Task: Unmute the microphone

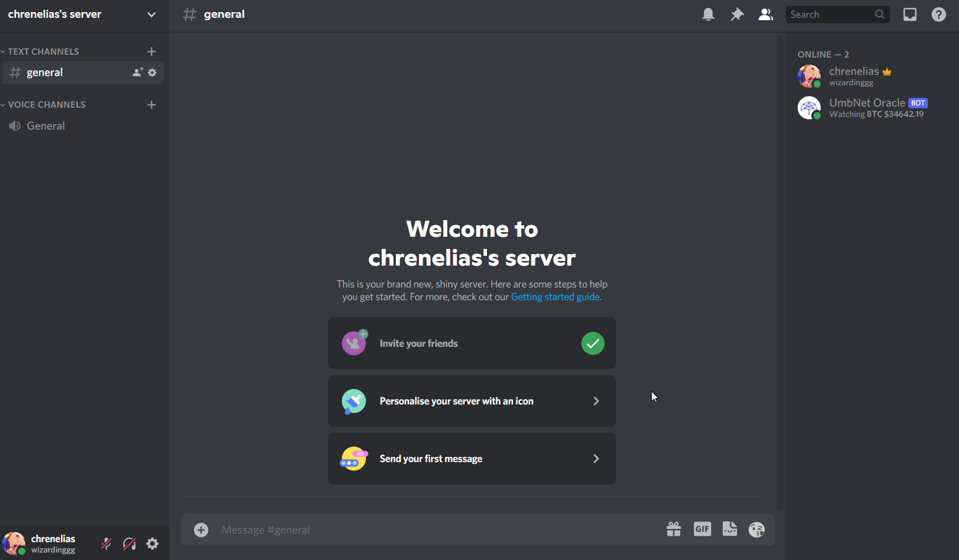Action: pos(107,543)
